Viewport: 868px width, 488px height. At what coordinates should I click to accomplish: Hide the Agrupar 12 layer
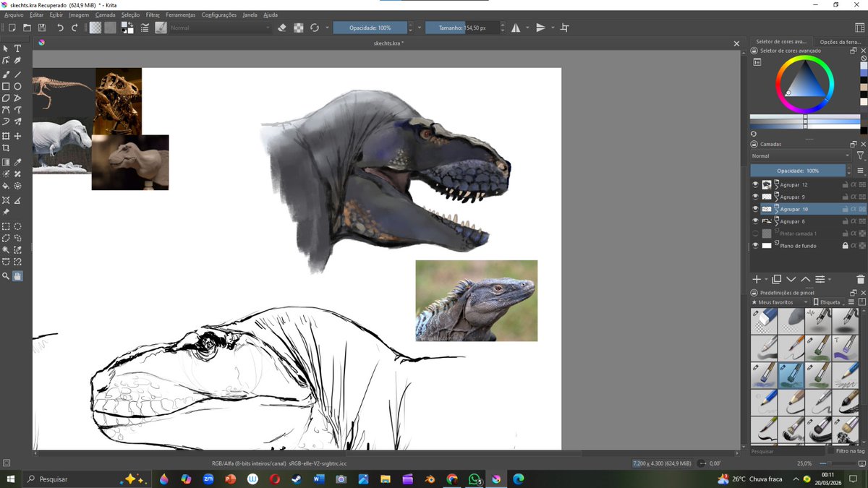pyautogui.click(x=756, y=184)
